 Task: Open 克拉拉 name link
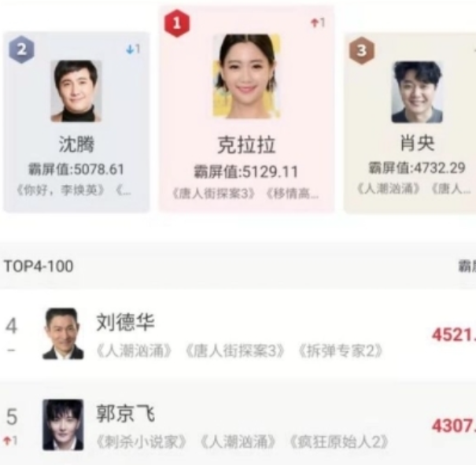pos(246,145)
